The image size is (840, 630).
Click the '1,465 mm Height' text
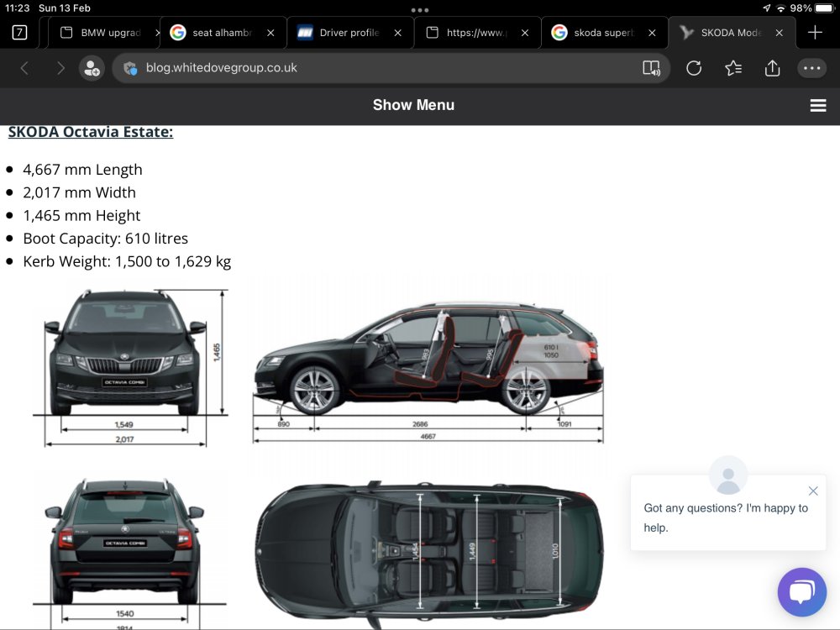81,216
